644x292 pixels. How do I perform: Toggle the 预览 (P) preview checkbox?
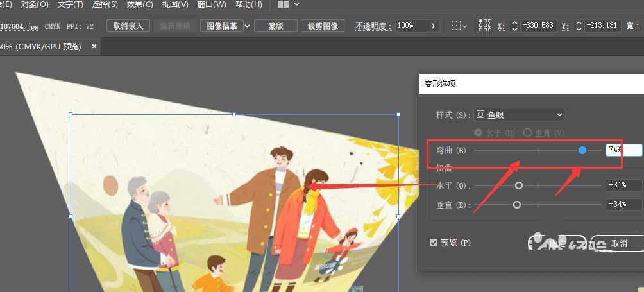[x=434, y=243]
